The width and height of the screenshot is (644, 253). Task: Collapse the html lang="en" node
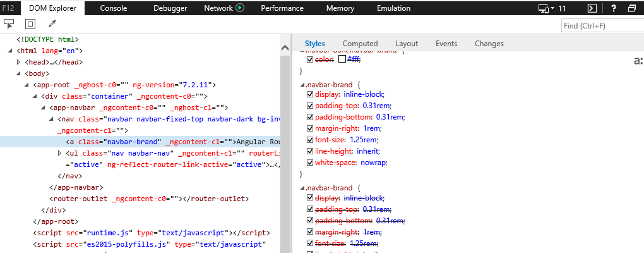pos(10,51)
